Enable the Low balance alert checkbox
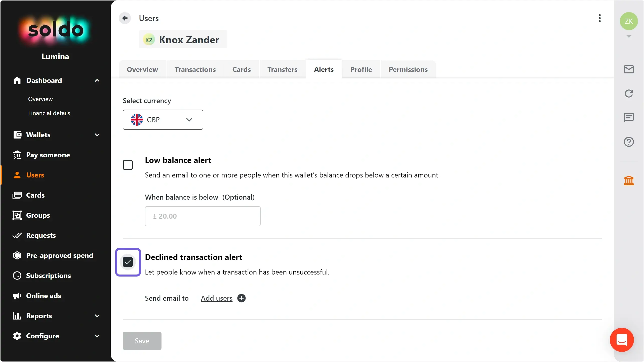644x362 pixels. 128,165
